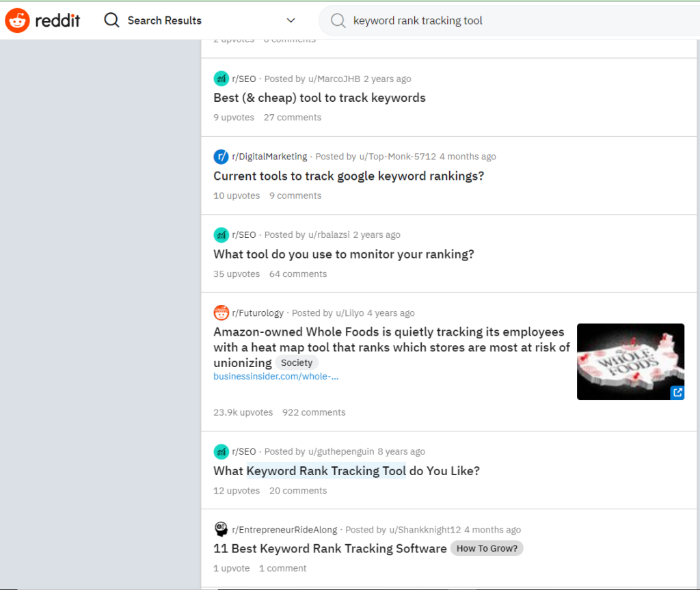
Task: Select the r/Futurology community icon
Action: pos(221,312)
